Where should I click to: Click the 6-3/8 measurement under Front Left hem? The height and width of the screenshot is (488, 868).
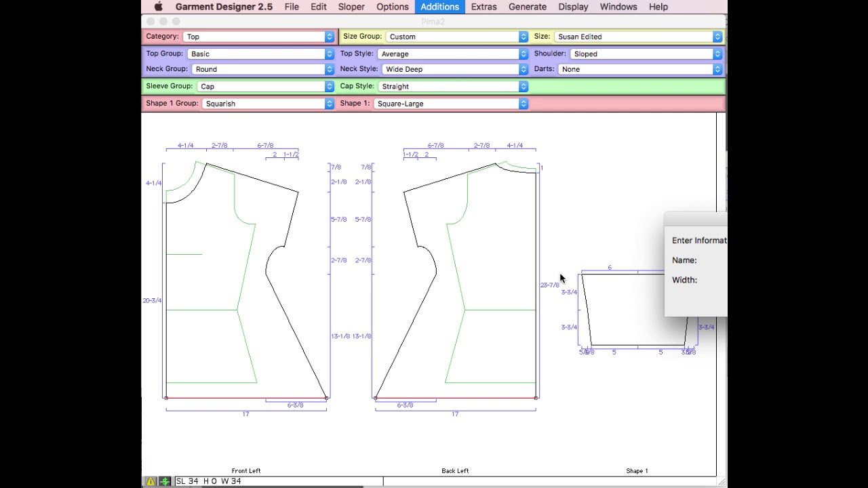click(x=295, y=405)
